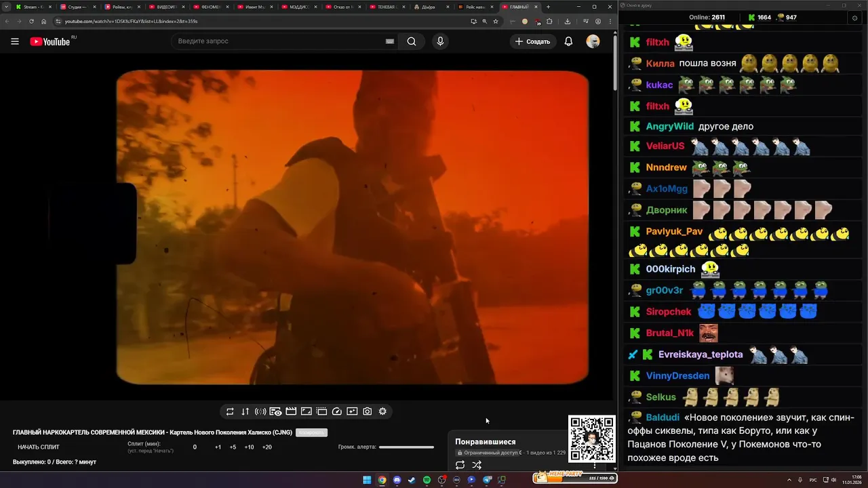Open the Понравившиеся playlist title
Screen dimensions: 868x488
tap(485, 442)
